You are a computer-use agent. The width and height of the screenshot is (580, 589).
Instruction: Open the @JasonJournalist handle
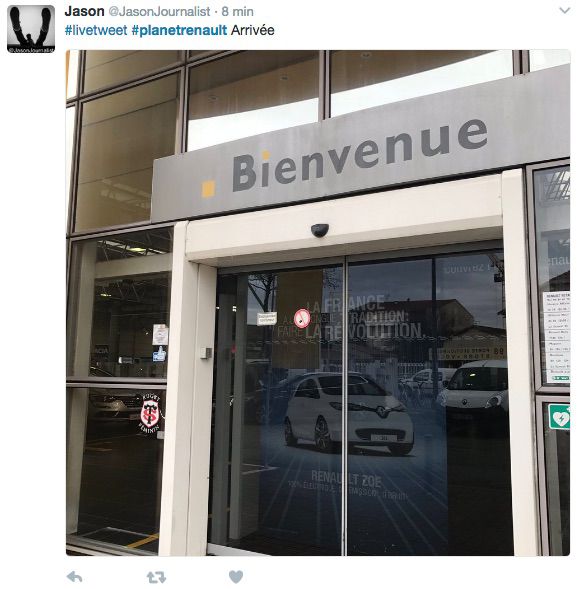point(159,11)
